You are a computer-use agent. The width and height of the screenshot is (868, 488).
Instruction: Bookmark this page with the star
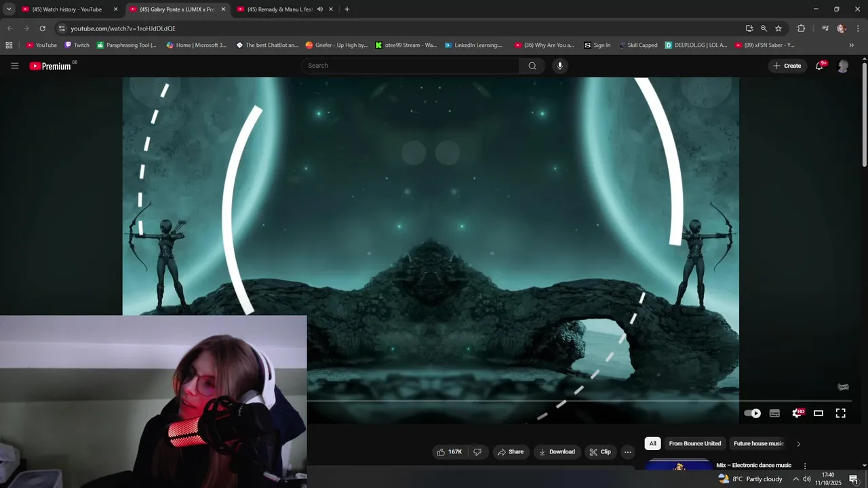[778, 28]
